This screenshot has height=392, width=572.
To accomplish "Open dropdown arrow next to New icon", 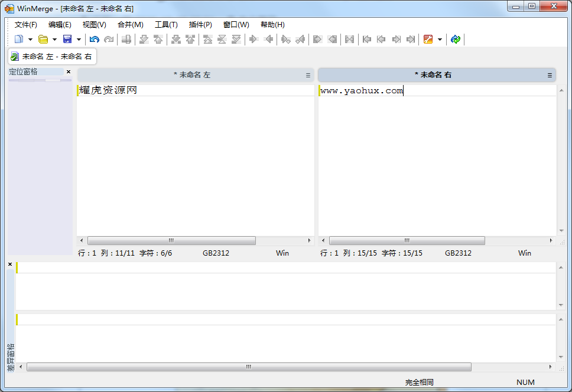I will click(x=30, y=40).
